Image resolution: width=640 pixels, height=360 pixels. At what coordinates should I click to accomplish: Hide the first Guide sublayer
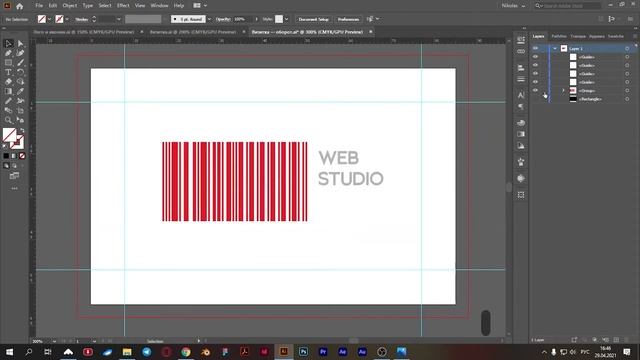(x=535, y=57)
